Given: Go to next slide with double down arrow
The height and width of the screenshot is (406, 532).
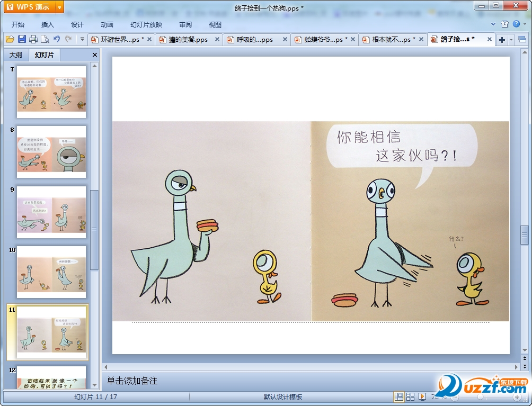Looking at the screenshot, I should 525,366.
